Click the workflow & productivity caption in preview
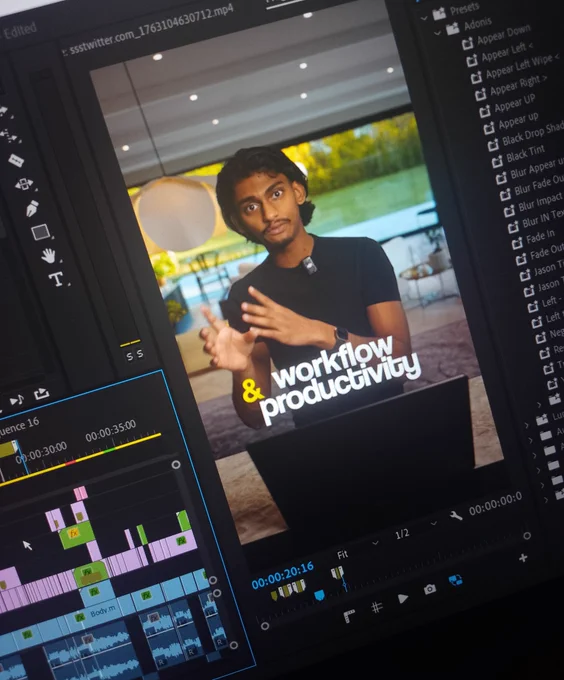 click(332, 380)
